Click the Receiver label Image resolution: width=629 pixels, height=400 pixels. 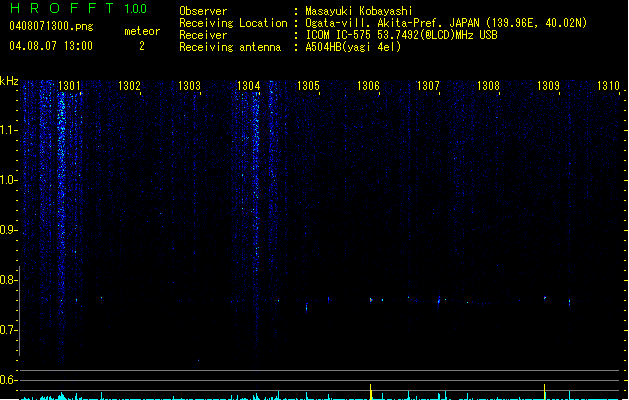(203, 35)
